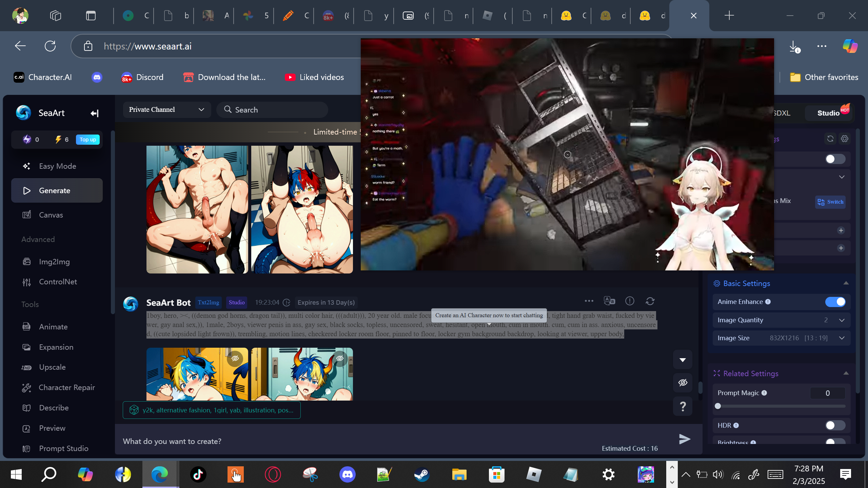Click the Windows Start button
Image resolution: width=868 pixels, height=488 pixels.
pos(16,474)
